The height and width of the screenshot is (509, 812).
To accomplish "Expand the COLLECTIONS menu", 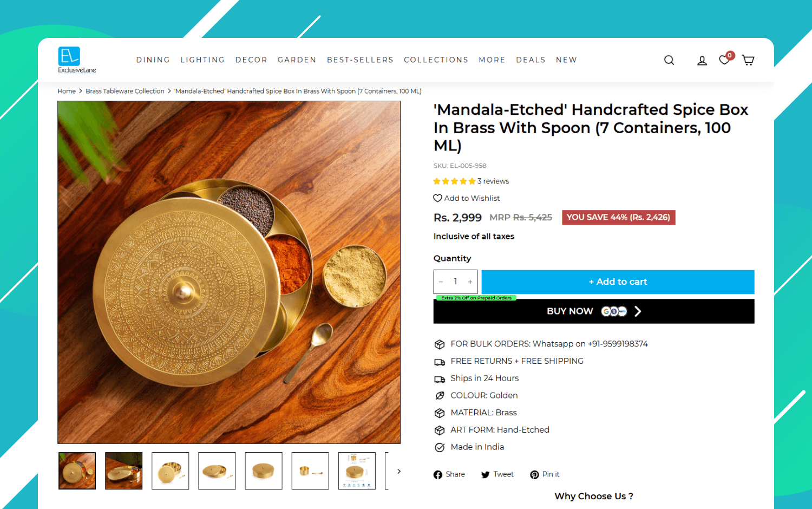I will [x=436, y=60].
